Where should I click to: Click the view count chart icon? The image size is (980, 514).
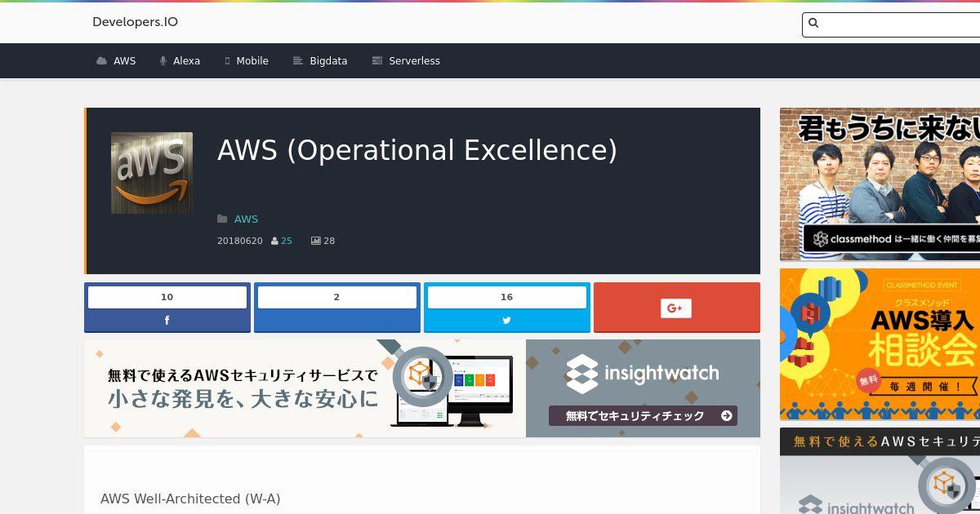click(x=315, y=241)
